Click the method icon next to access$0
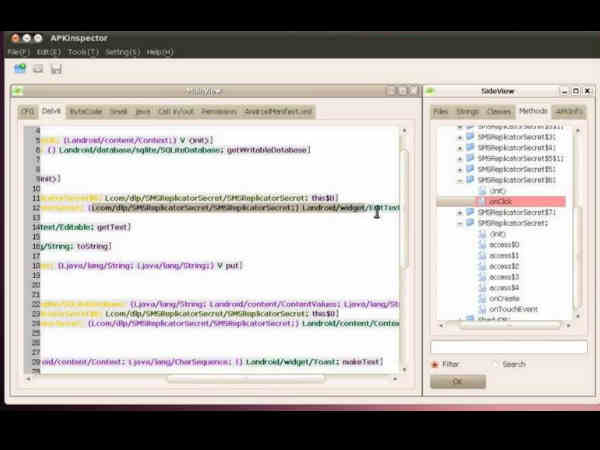 click(483, 245)
